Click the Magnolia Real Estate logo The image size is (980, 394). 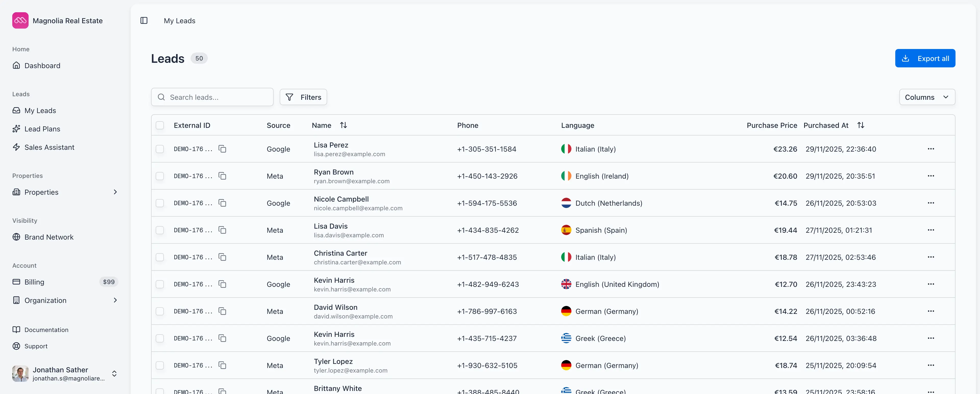coord(20,20)
